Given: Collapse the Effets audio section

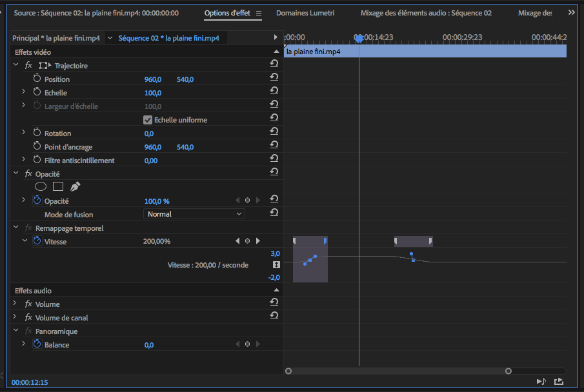Looking at the screenshot, I should pos(276,290).
